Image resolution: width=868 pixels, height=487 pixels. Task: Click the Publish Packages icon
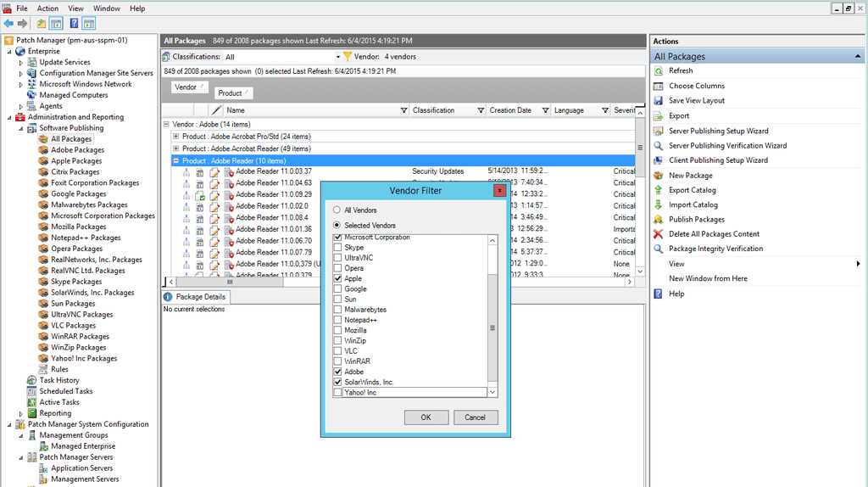658,220
